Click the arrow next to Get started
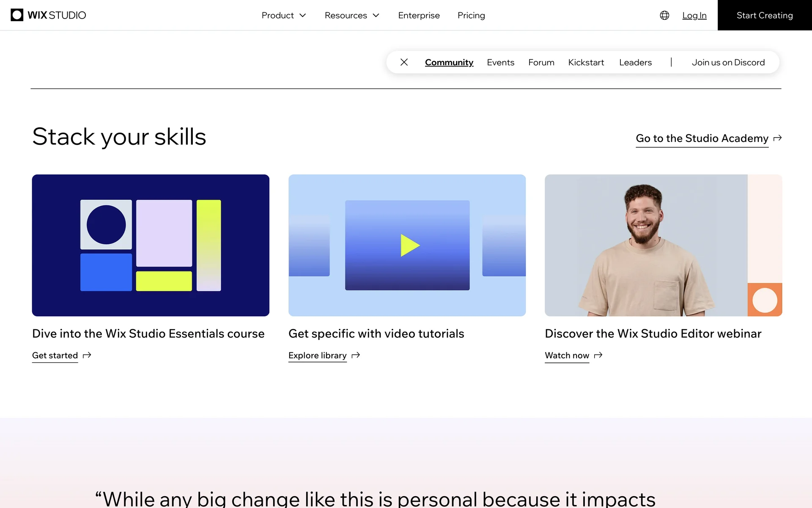The width and height of the screenshot is (812, 508). [87, 355]
